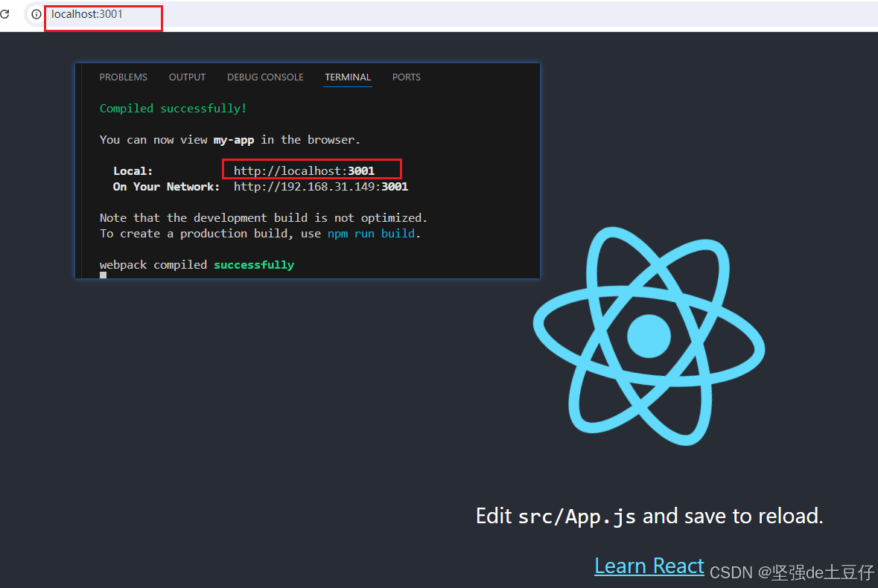The height and width of the screenshot is (588, 878).
Task: Click 'Note that the development build' line
Action: pyautogui.click(x=263, y=217)
